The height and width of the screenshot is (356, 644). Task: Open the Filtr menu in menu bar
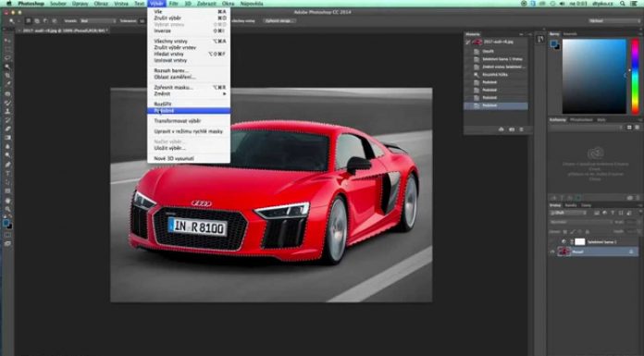click(x=173, y=4)
